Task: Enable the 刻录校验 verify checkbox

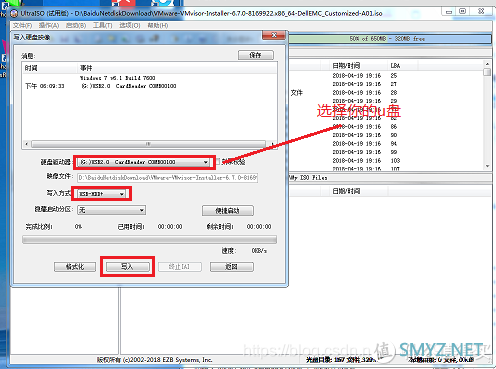Action: (218, 162)
